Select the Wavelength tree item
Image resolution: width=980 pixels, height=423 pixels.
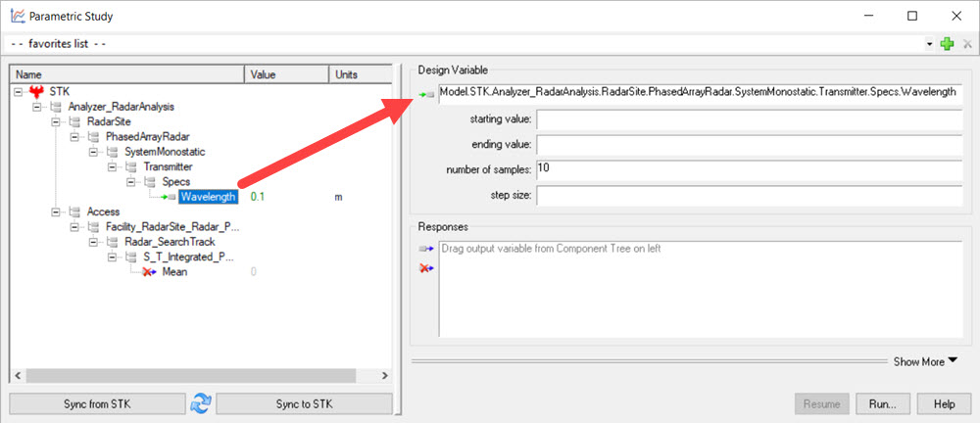click(x=208, y=197)
